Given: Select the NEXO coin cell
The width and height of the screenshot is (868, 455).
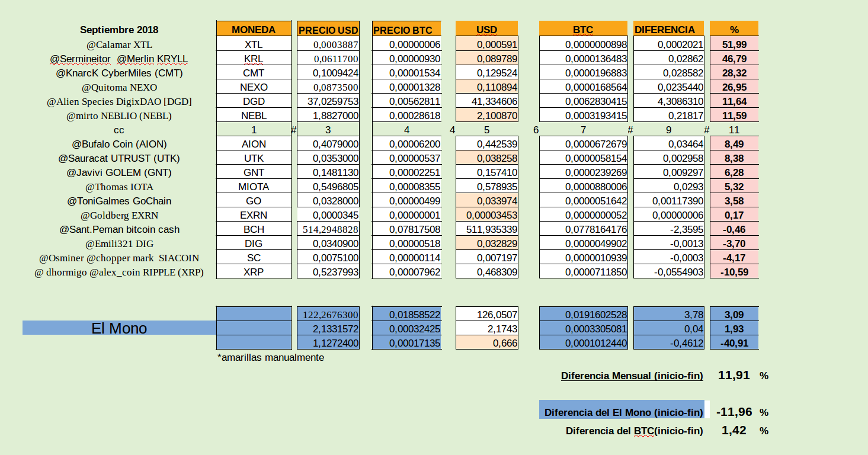Looking at the screenshot, I should (254, 87).
